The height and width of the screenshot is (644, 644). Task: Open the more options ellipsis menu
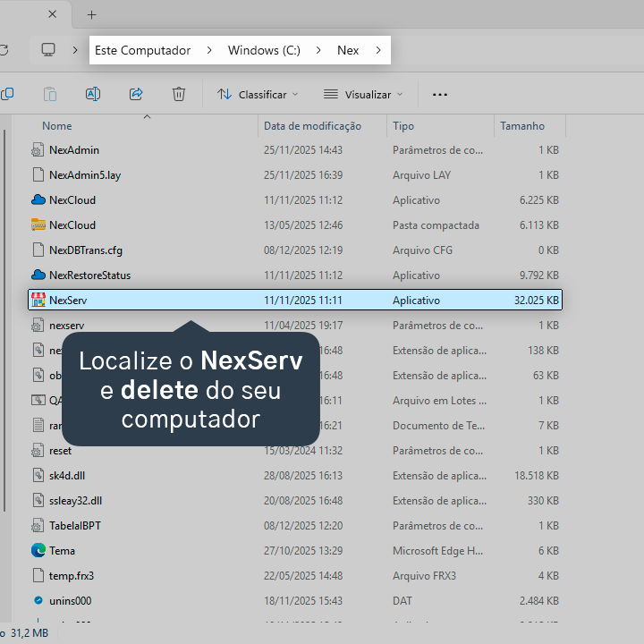pos(440,95)
